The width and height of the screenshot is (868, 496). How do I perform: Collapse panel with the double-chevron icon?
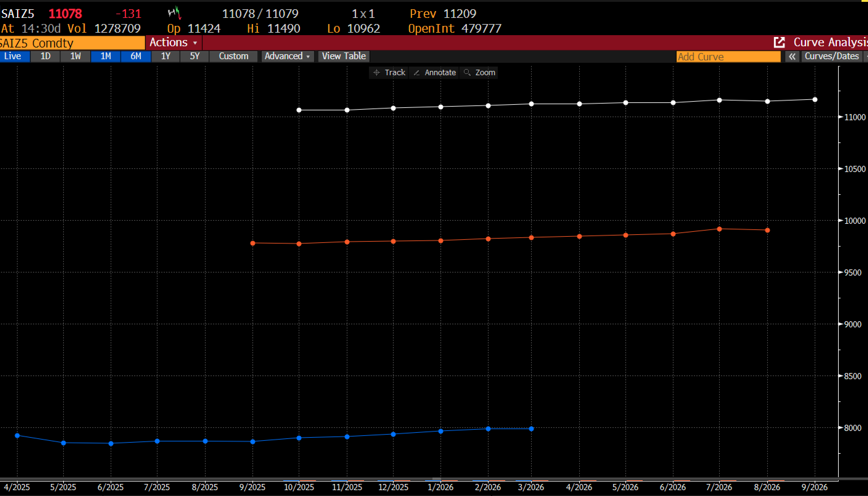pos(792,56)
